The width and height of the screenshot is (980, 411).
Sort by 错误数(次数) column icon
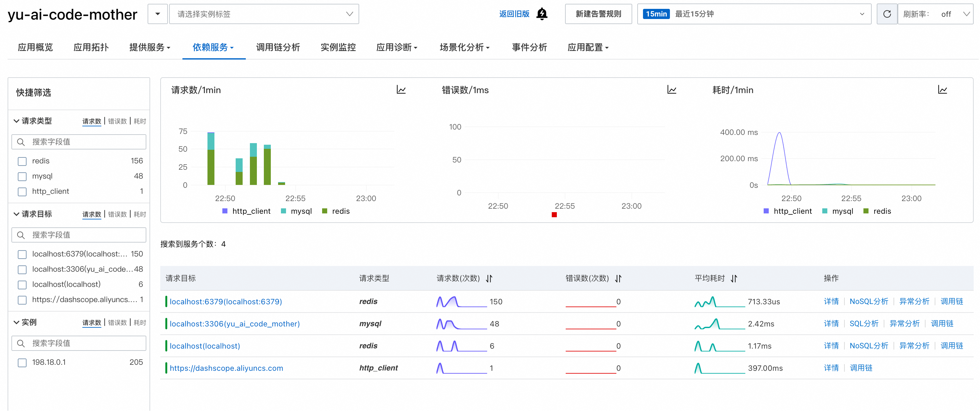(x=618, y=278)
